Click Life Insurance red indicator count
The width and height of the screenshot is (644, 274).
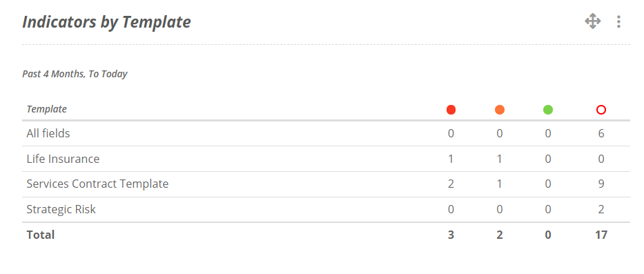pos(451,159)
